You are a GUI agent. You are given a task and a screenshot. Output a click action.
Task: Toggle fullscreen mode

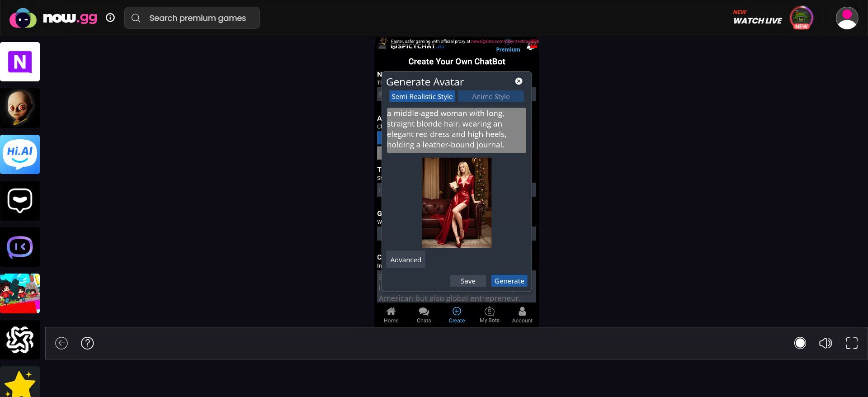[851, 343]
